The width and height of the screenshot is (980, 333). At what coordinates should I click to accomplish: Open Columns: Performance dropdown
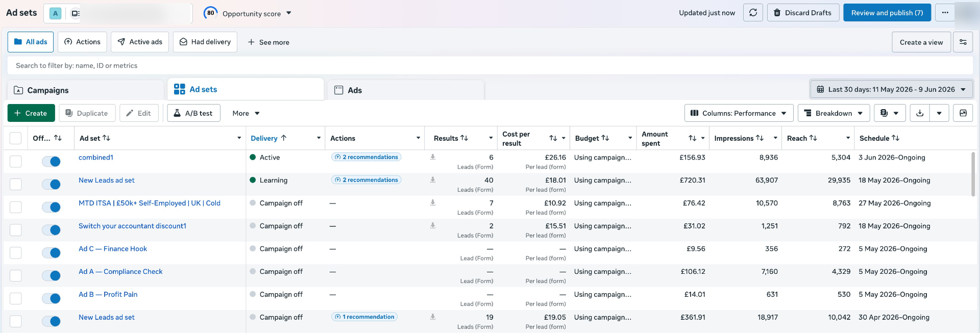click(739, 113)
